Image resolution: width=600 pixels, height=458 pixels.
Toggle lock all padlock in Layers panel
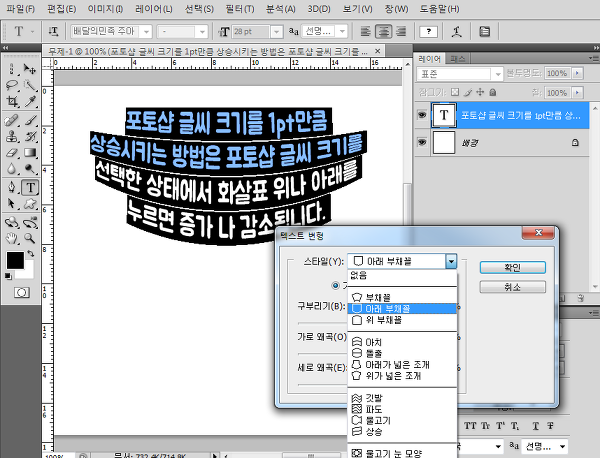(x=493, y=92)
